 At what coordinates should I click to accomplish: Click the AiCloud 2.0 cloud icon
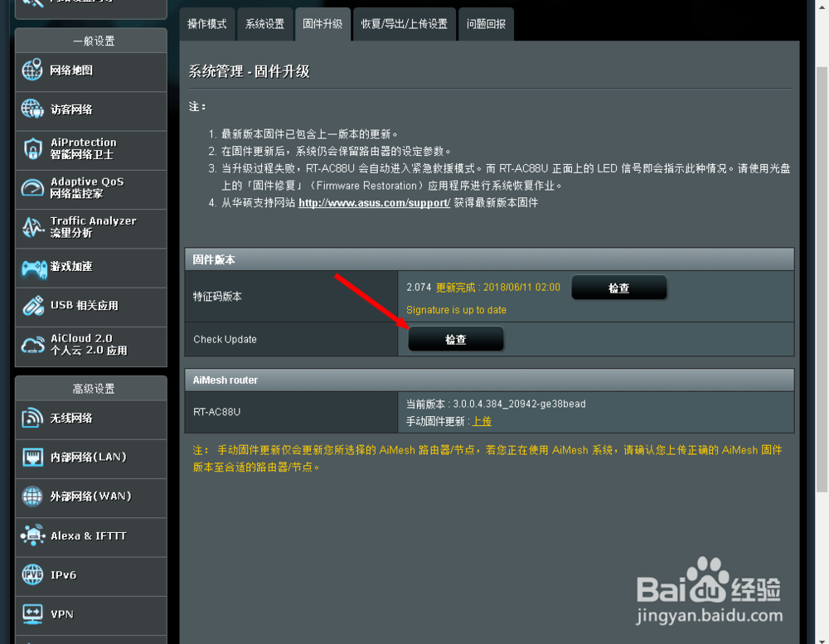pyautogui.click(x=33, y=346)
